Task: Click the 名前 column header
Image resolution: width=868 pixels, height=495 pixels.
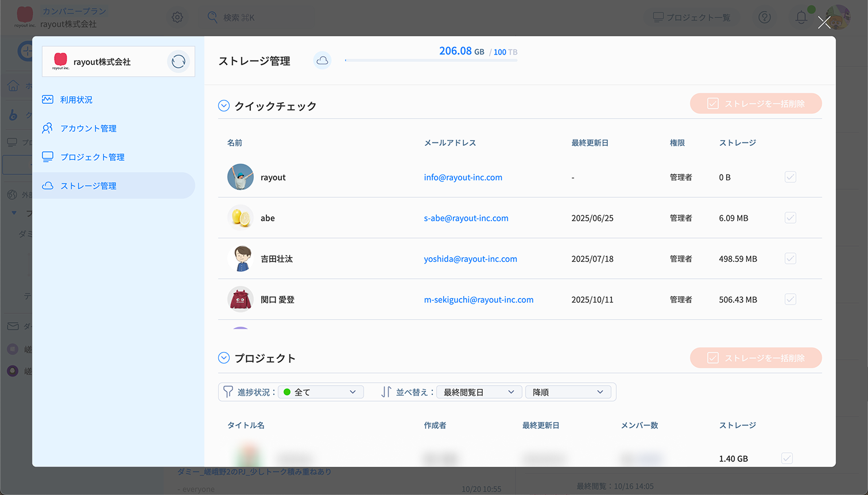Action: pyautogui.click(x=235, y=143)
